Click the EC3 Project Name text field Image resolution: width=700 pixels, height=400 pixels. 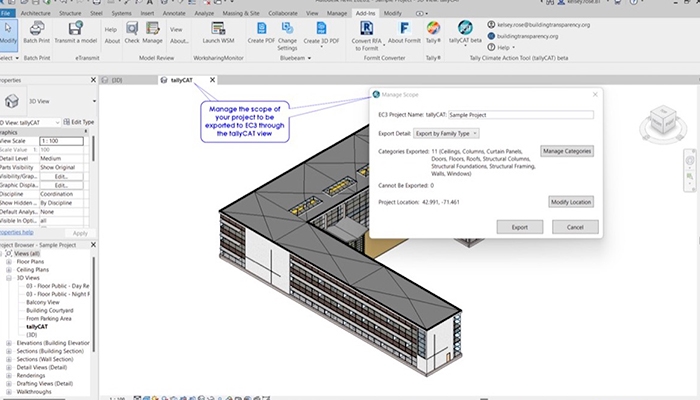[x=520, y=115]
